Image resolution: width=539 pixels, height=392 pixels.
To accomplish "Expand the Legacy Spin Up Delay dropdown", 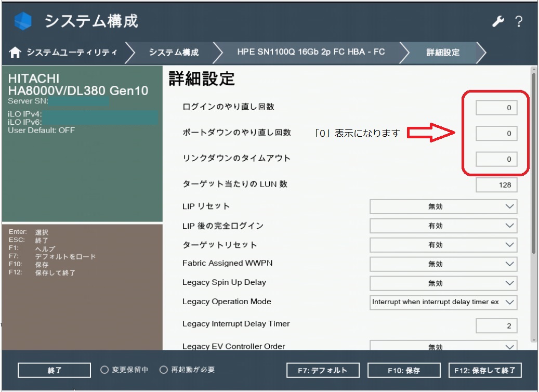I will point(443,283).
